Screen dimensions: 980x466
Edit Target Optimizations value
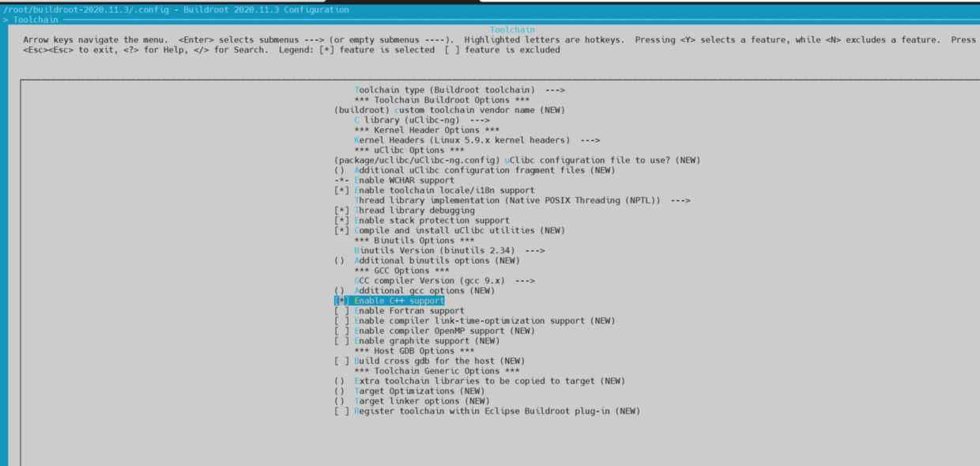409,391
